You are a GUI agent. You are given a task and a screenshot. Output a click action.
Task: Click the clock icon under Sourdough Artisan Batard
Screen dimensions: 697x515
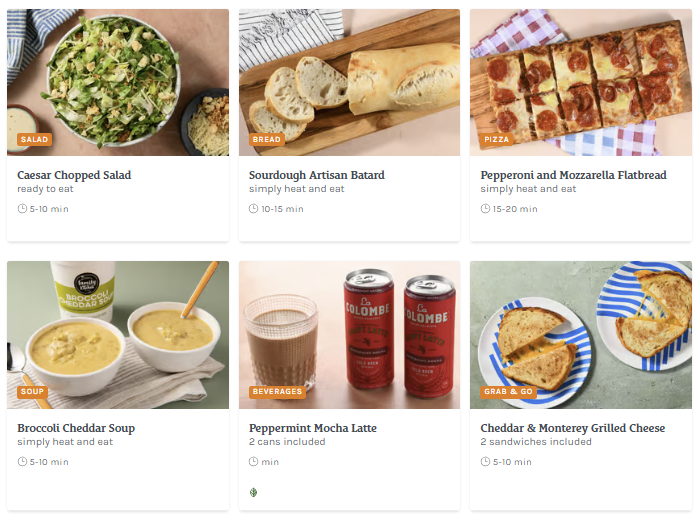tap(253, 209)
